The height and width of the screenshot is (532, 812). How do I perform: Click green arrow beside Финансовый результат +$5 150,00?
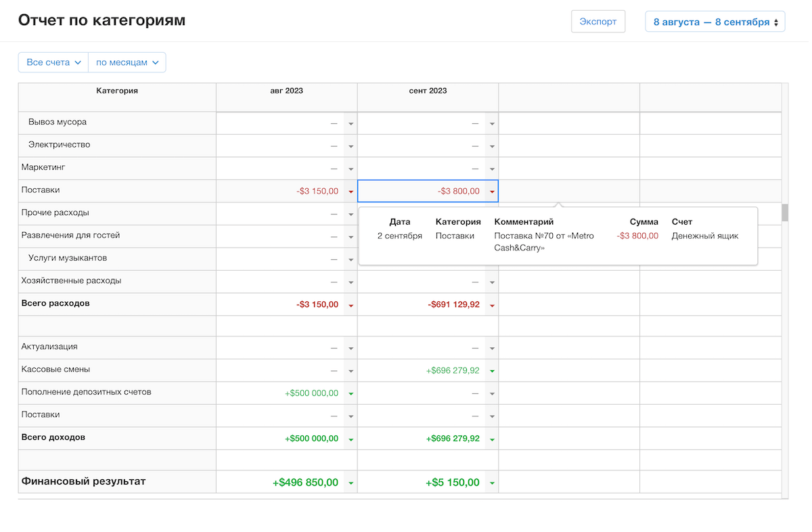(x=492, y=483)
